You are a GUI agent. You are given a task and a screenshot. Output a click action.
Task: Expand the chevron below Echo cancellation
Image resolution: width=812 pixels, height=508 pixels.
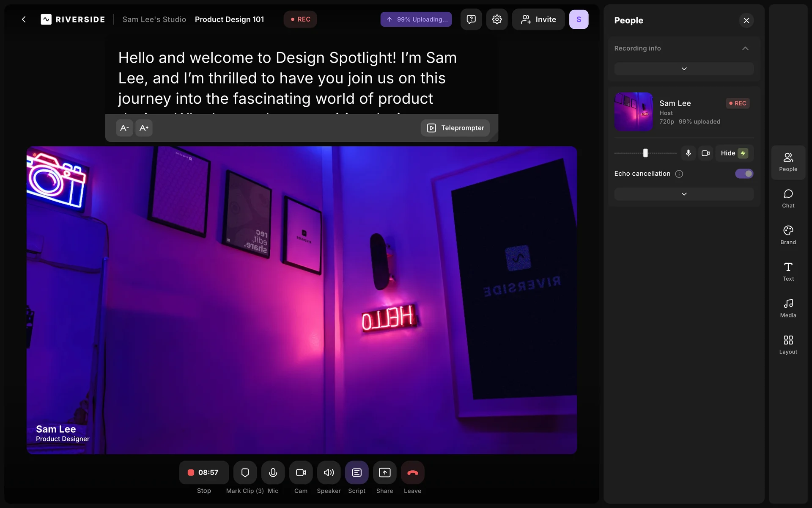[683, 194]
